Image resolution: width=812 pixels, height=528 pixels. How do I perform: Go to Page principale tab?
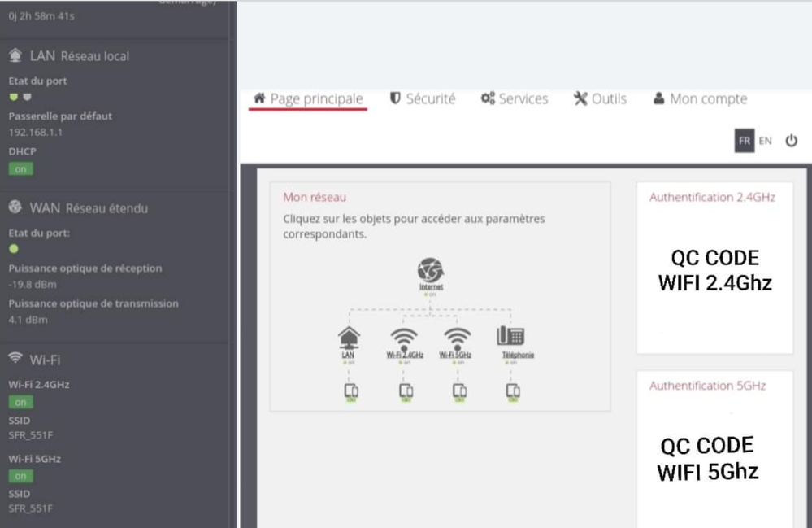point(308,98)
